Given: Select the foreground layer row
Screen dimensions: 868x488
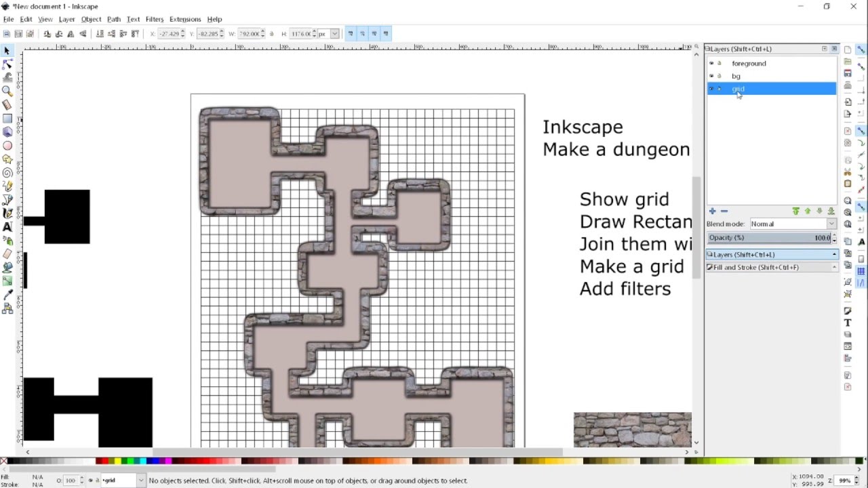Looking at the screenshot, I should pos(772,63).
